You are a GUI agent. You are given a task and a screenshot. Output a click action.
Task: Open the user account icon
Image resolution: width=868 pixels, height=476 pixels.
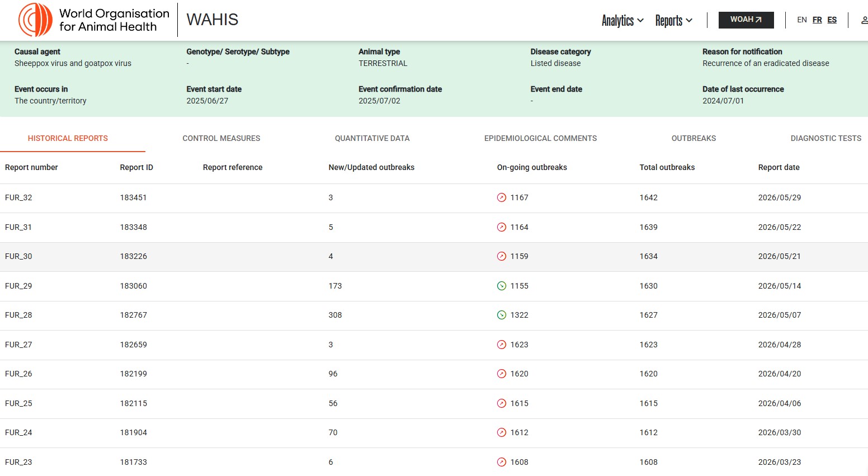click(x=864, y=20)
